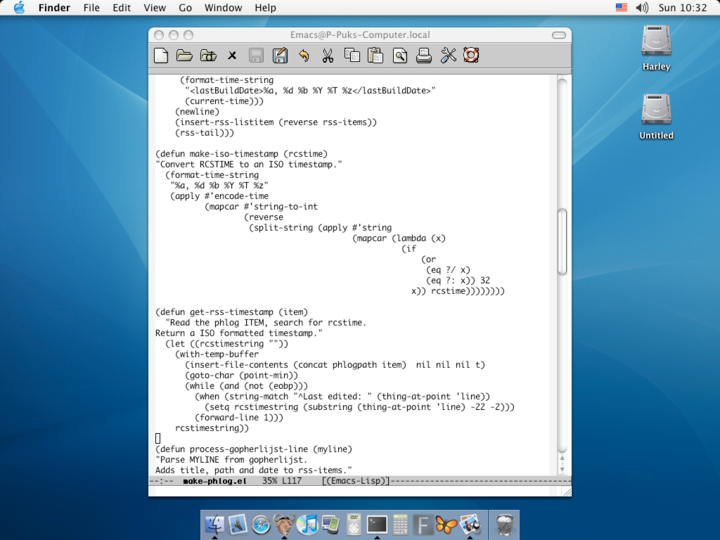Click the line "(insert-rss-listitem (reverse rss-items))"
This screenshot has height=540, width=720.
pyautogui.click(x=276, y=122)
